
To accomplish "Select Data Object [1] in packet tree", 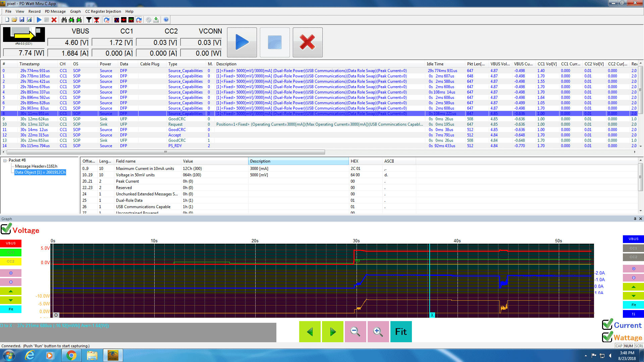I will point(40,172).
